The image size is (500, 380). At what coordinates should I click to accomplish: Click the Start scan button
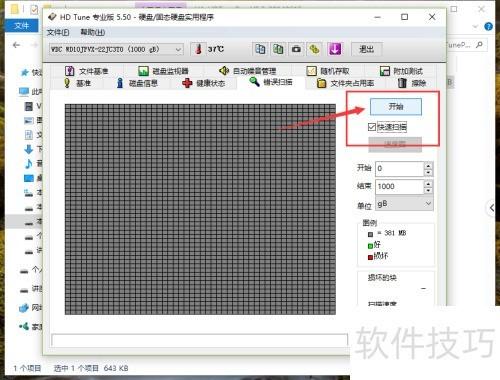[396, 107]
